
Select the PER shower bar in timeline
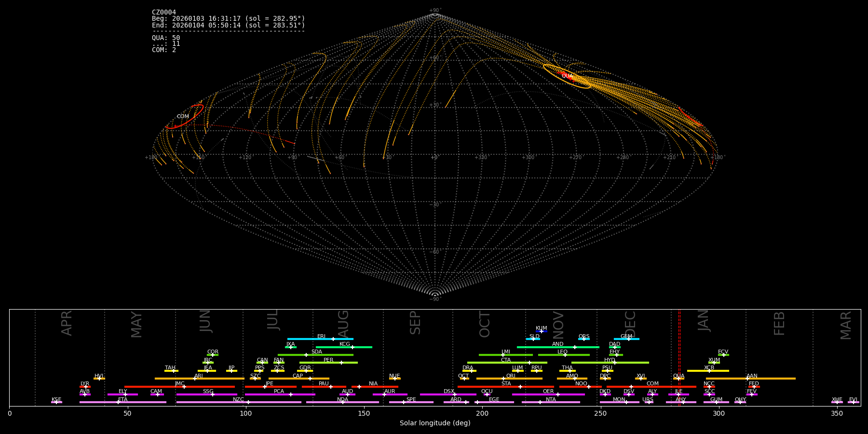pyautogui.click(x=328, y=363)
